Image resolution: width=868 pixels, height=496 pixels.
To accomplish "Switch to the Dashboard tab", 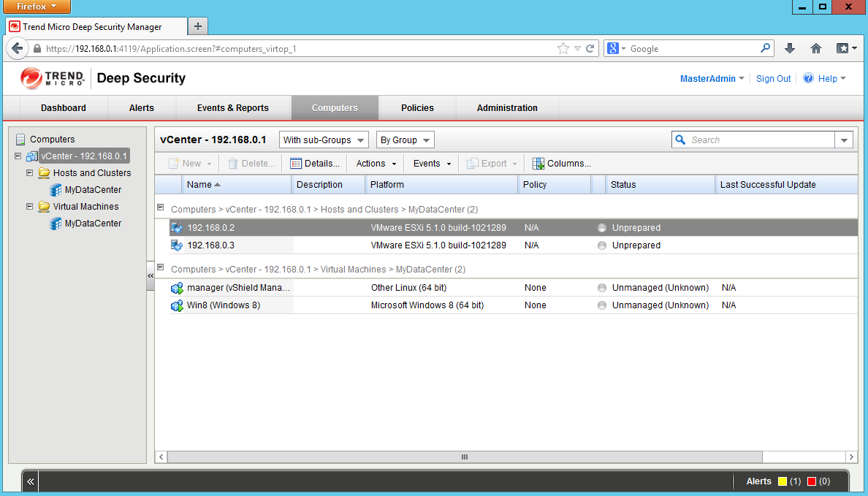I will click(63, 108).
